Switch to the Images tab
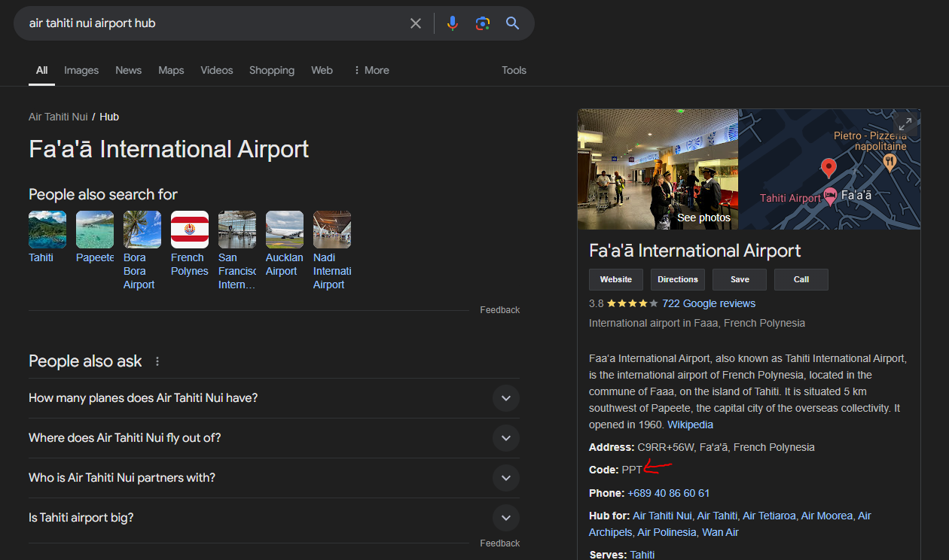 [81, 70]
